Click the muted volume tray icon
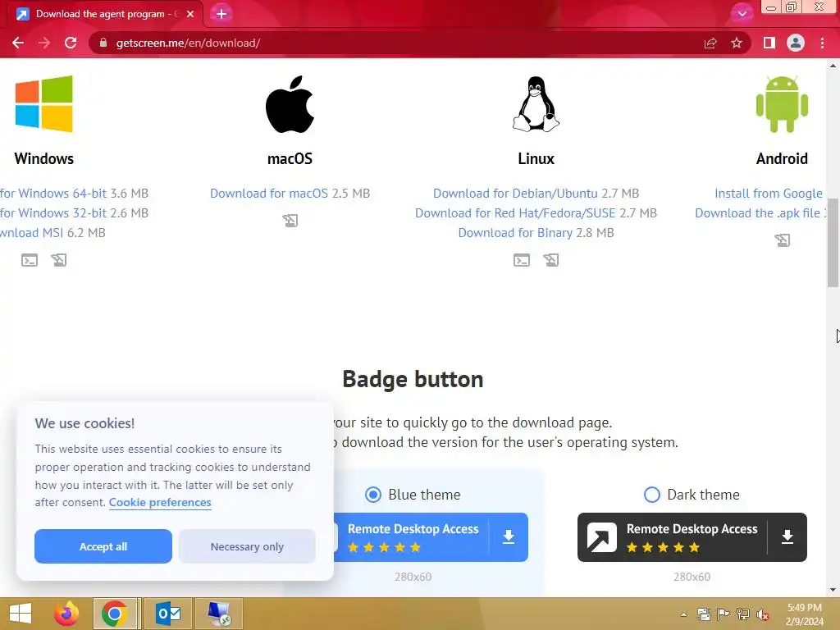Image resolution: width=840 pixels, height=630 pixels. point(762,614)
